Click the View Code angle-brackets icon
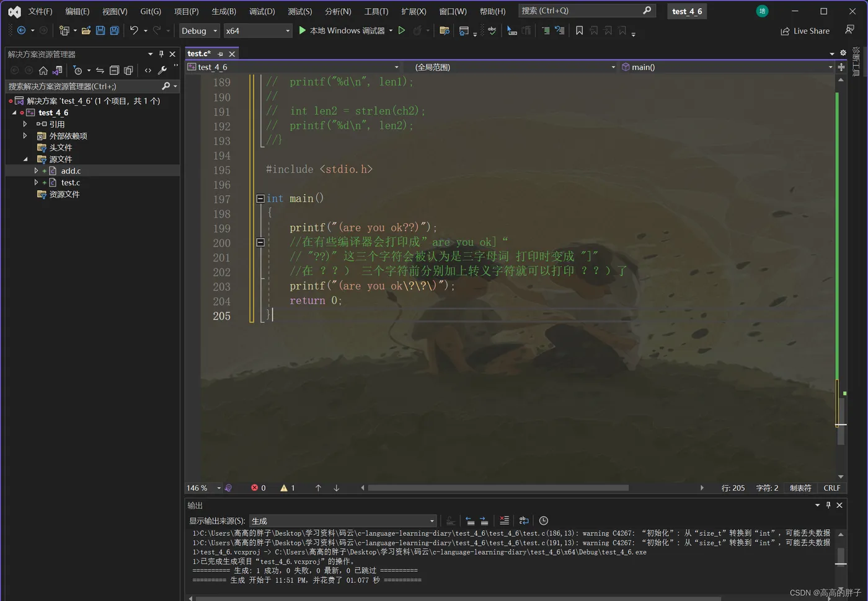 point(148,70)
